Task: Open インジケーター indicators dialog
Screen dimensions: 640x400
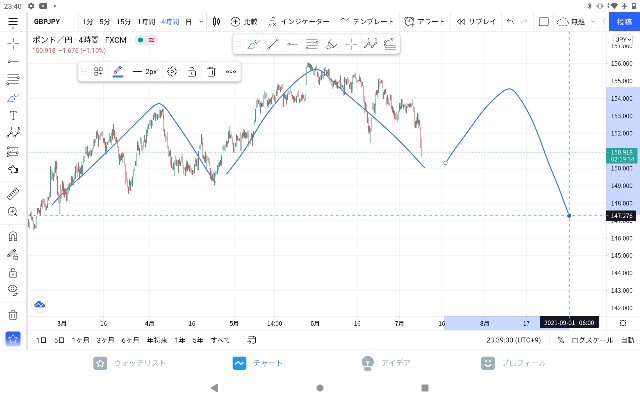Action: coord(299,22)
